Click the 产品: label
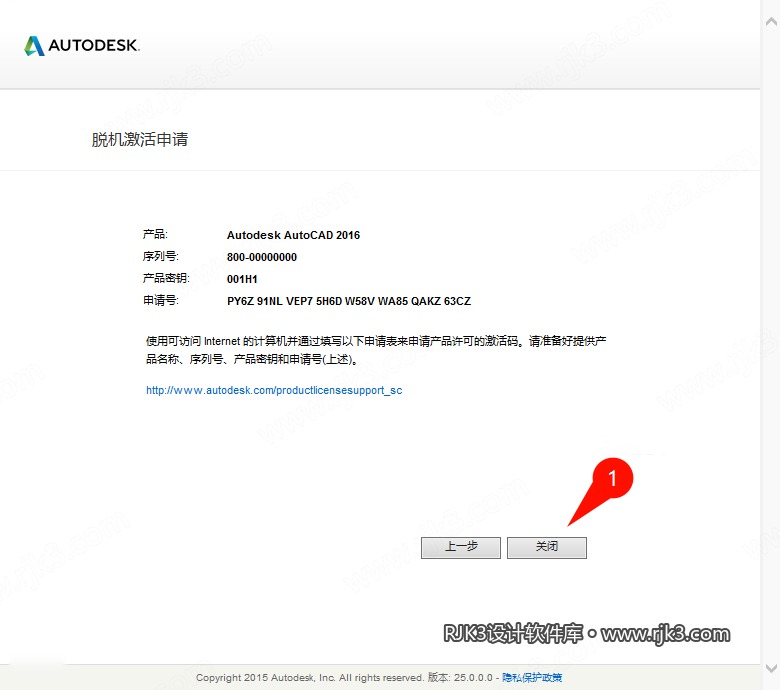The image size is (780, 690). (x=155, y=234)
